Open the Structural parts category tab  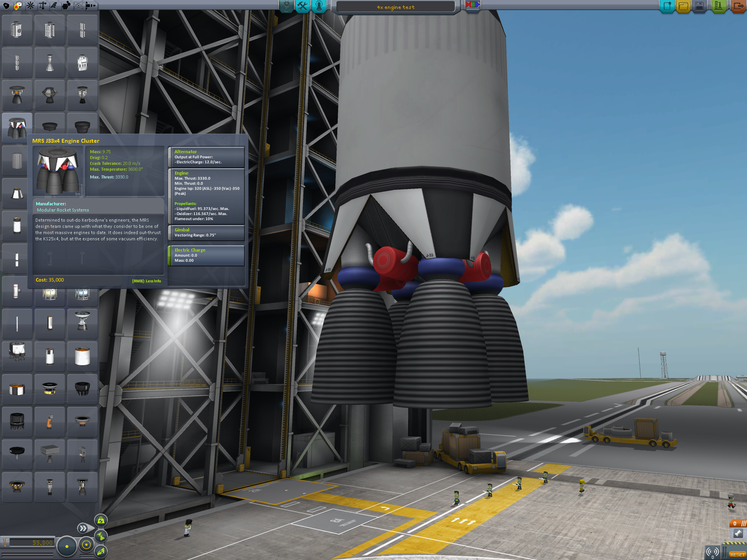(x=42, y=5)
